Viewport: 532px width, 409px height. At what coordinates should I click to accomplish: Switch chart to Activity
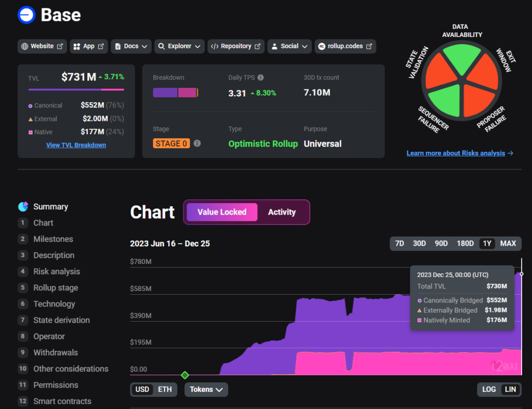(282, 212)
